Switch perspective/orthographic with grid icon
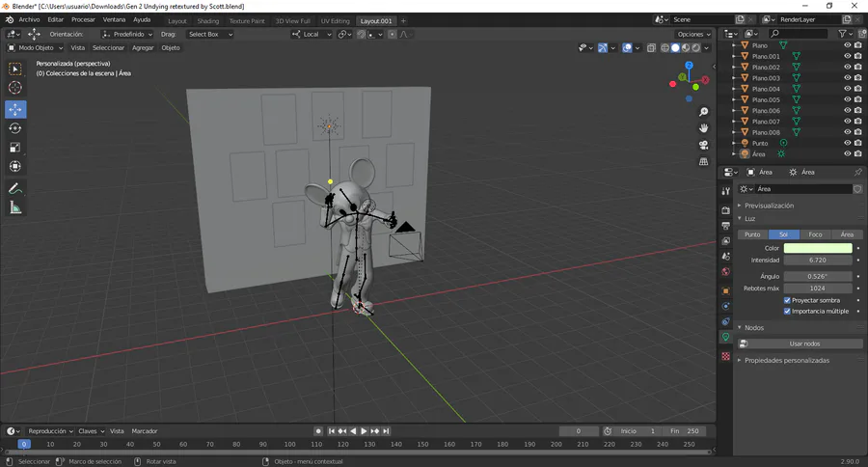The height and width of the screenshot is (467, 868). 704,162
